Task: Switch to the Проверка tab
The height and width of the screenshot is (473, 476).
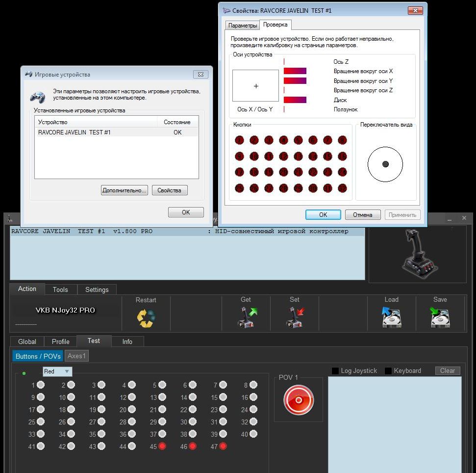Action: [276, 25]
